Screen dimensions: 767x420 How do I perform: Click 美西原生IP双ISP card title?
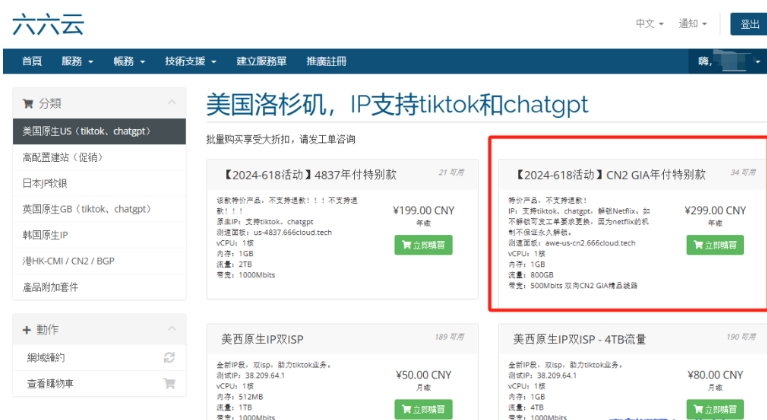click(262, 339)
